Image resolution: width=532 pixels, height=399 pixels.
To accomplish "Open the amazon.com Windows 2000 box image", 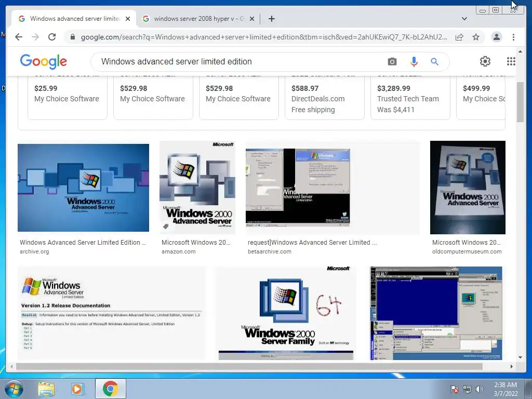I will coord(197,188).
